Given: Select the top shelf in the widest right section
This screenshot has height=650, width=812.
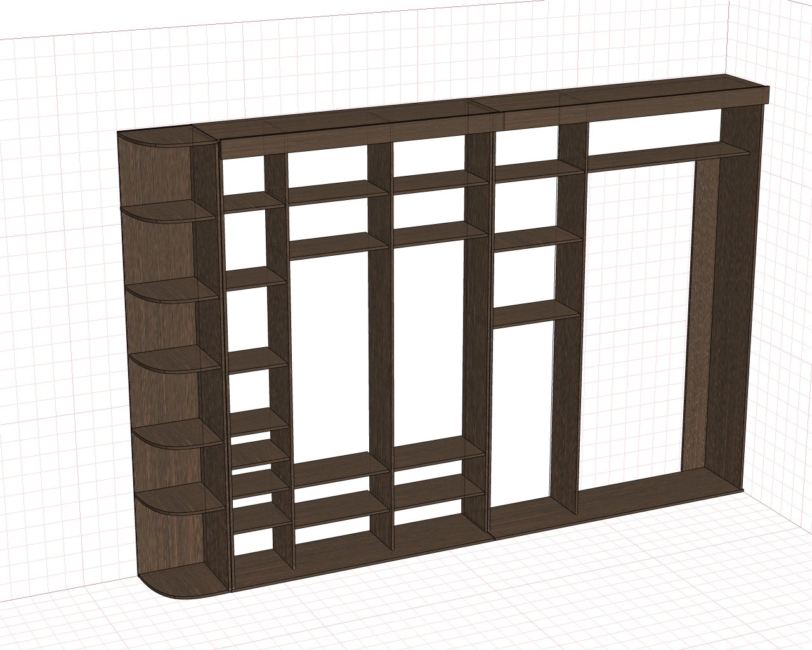Looking at the screenshot, I should tap(668, 156).
